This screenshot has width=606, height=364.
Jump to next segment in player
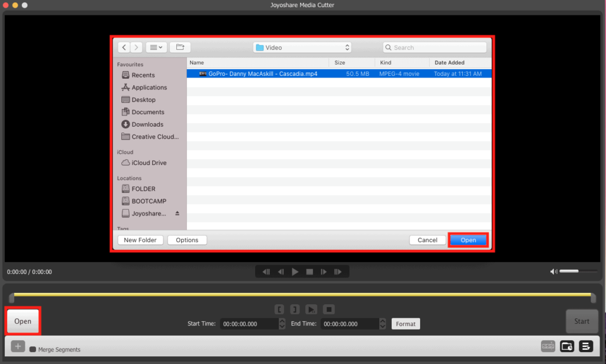(338, 272)
